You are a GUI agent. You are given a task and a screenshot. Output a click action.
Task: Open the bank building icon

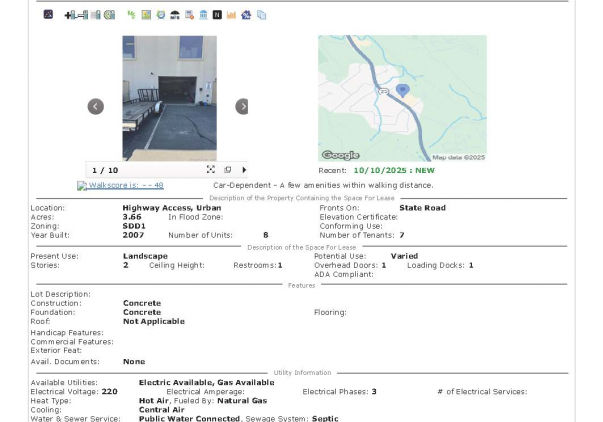(204, 14)
